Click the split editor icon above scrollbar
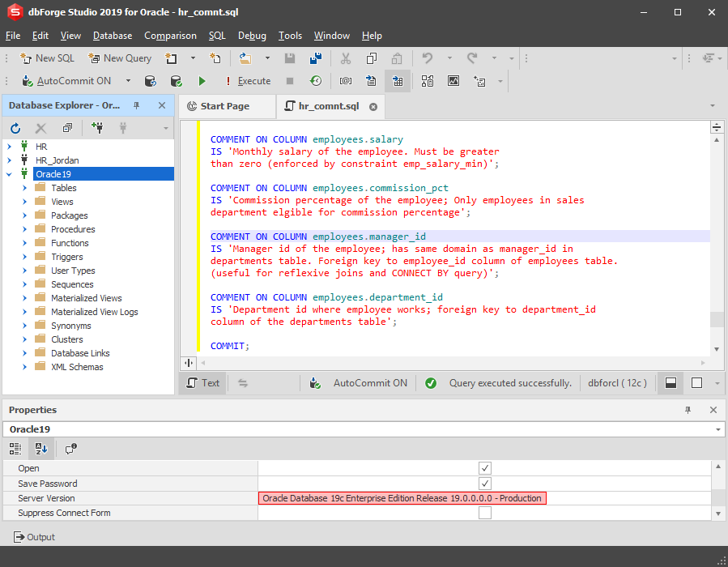This screenshot has width=728, height=567. (717, 127)
